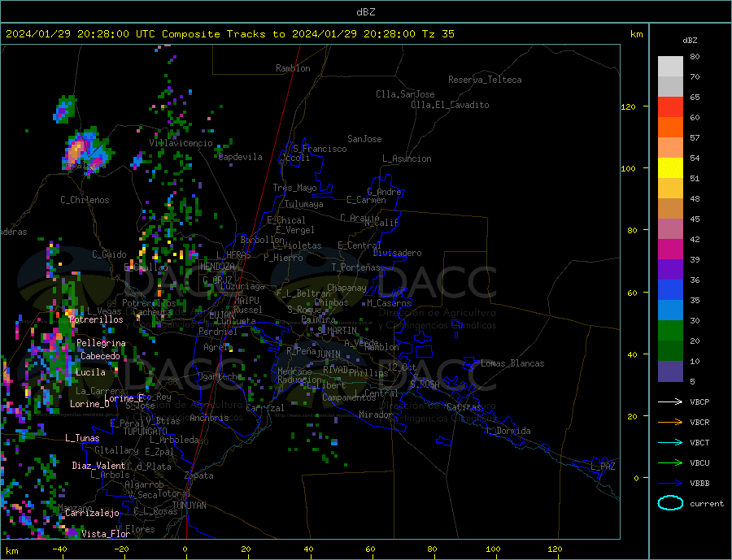This screenshot has height=560, width=732.
Task: Click the Villavicencio map label
Action: 181,143
